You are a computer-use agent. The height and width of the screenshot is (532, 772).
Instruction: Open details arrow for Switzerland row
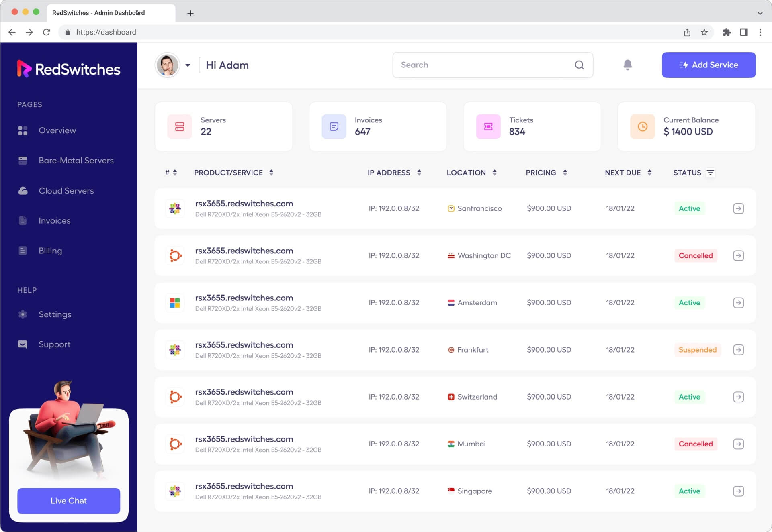[x=738, y=397]
